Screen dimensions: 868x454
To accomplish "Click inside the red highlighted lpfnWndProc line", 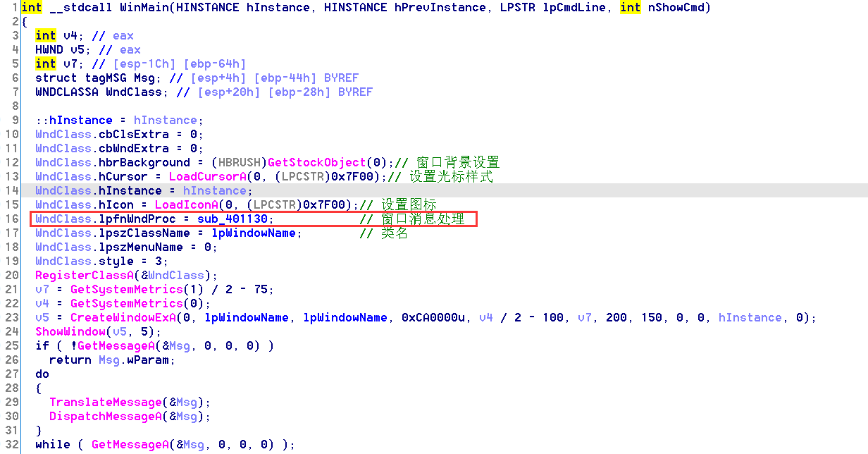I will click(141, 219).
